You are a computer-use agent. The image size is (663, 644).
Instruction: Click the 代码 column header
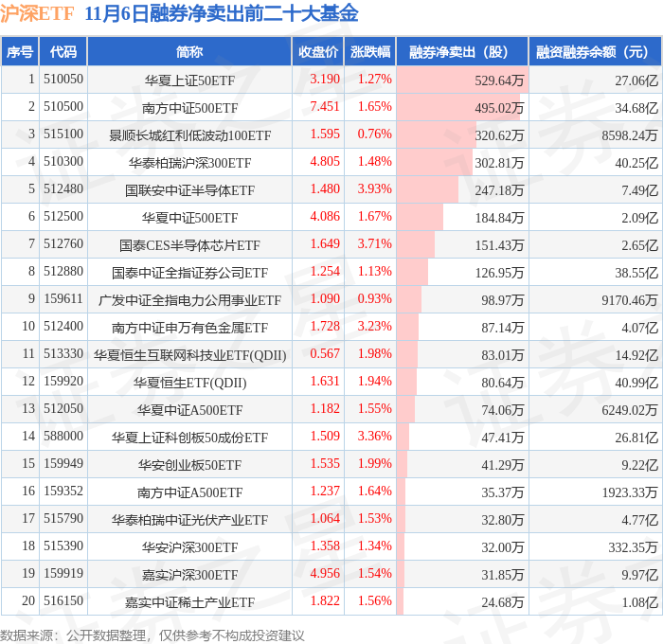click(x=63, y=51)
